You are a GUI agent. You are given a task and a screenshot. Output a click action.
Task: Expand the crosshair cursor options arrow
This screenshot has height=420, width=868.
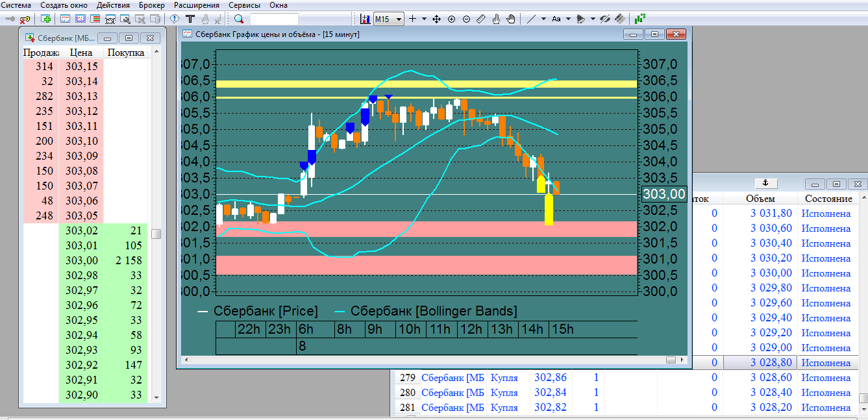point(424,19)
